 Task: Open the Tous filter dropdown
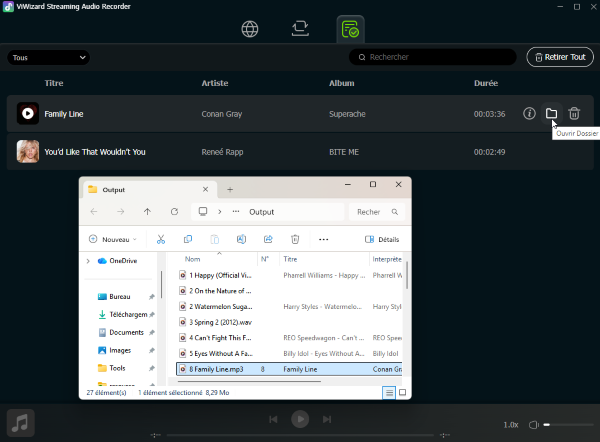point(48,58)
